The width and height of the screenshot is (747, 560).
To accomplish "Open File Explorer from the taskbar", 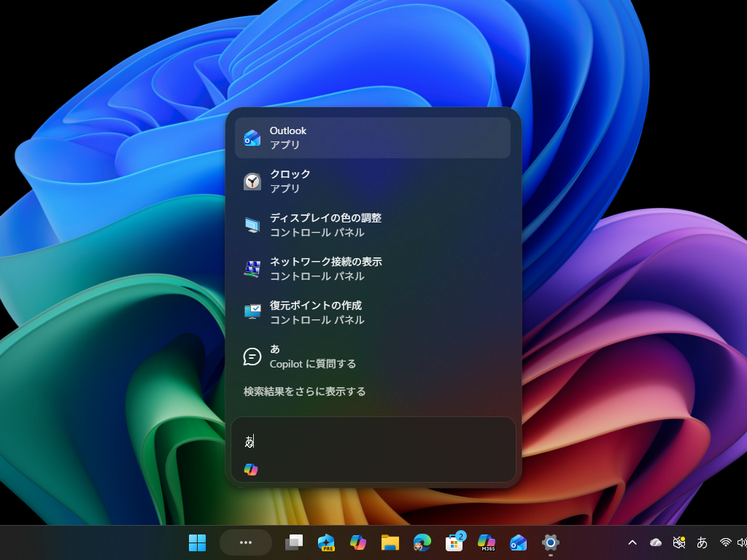I will click(x=390, y=542).
